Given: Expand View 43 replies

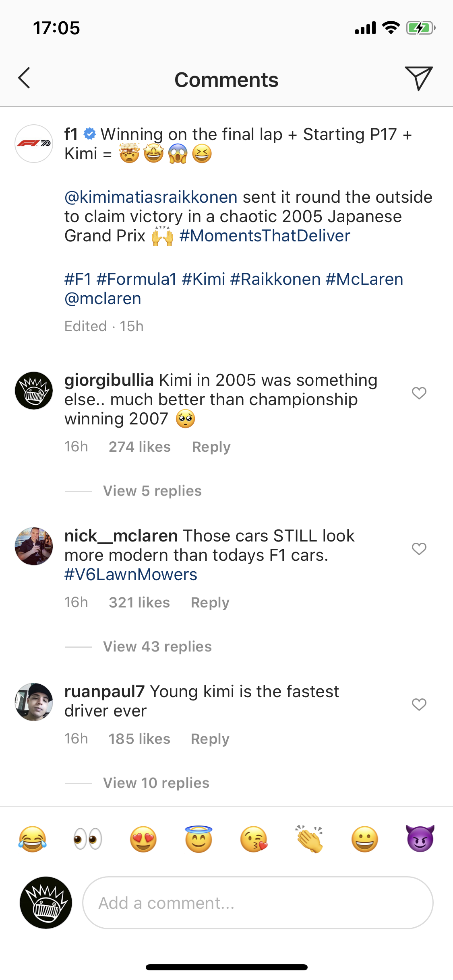Looking at the screenshot, I should tap(157, 646).
